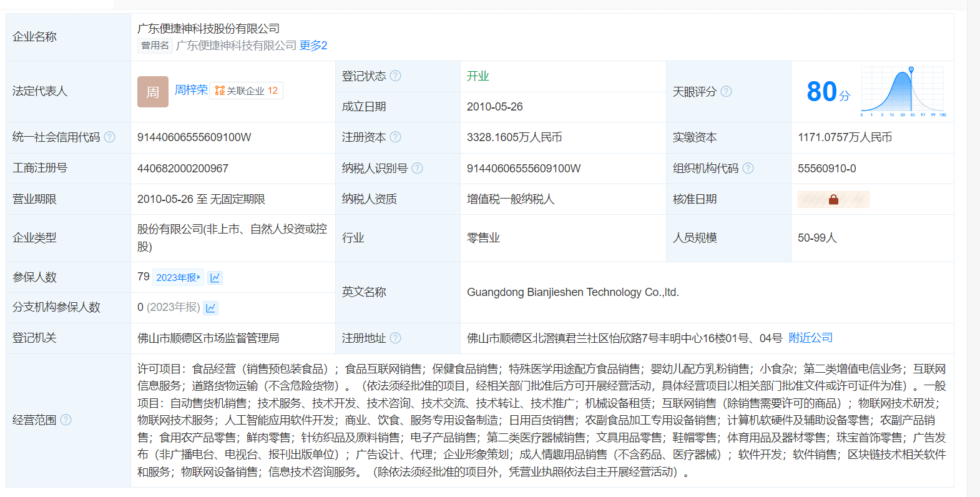Image resolution: width=980 pixels, height=497 pixels.
Task: Open trend chart icon for 参保人数
Action: (x=215, y=278)
